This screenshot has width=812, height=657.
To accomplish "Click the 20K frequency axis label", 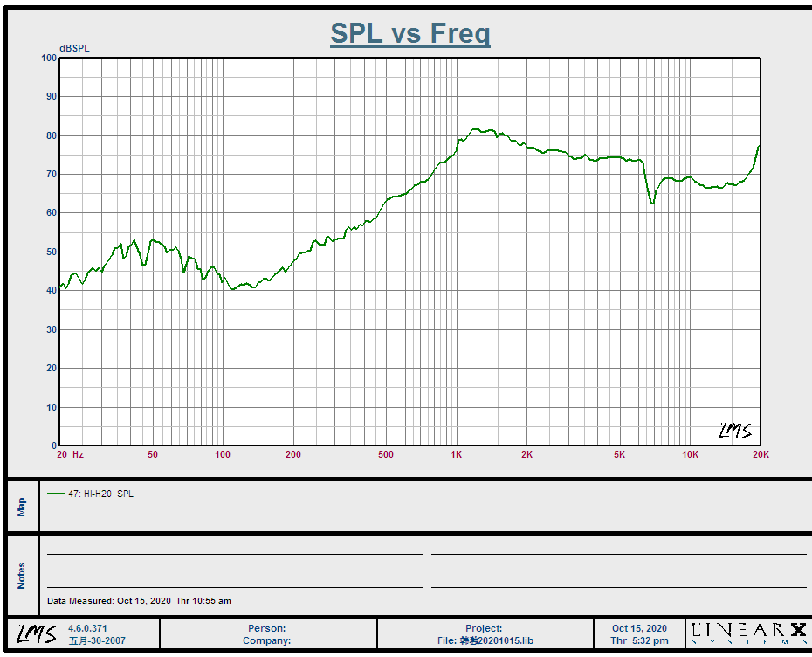I will pyautogui.click(x=760, y=454).
